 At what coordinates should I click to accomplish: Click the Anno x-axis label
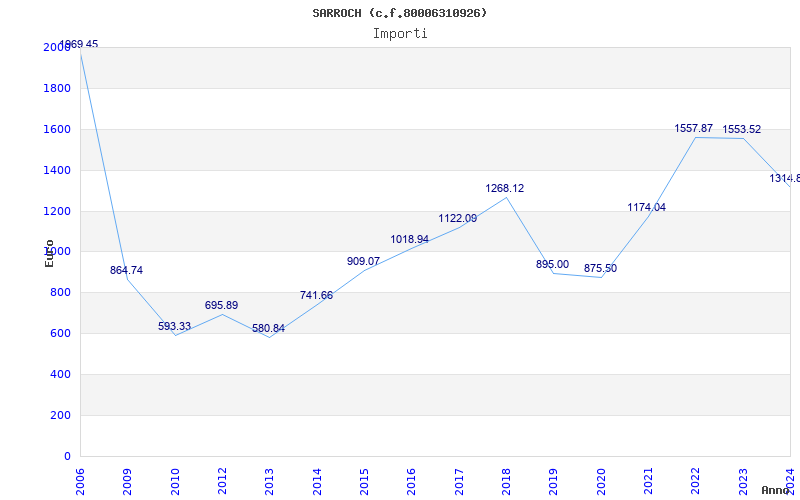pos(775,490)
